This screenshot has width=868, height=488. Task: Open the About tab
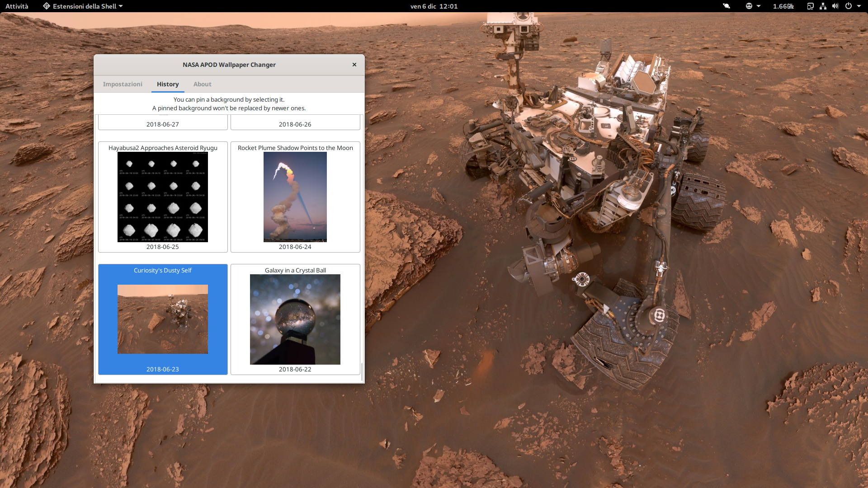[202, 84]
